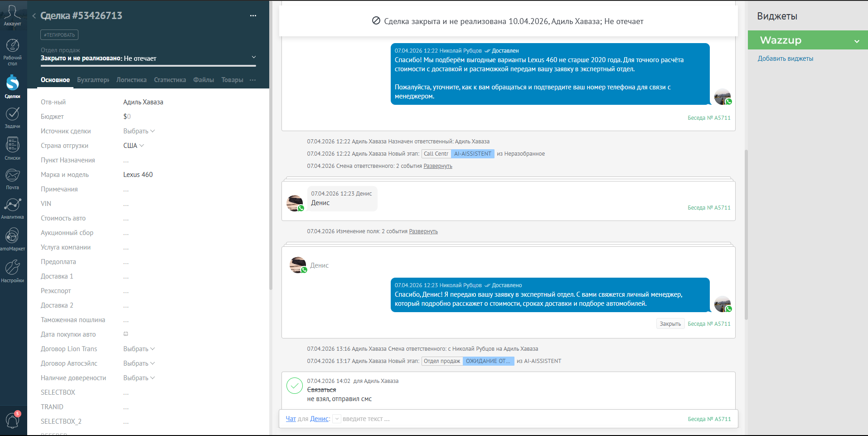Open Наличие доверености Выбрать dropdown
The width and height of the screenshot is (868, 436).
(x=139, y=378)
